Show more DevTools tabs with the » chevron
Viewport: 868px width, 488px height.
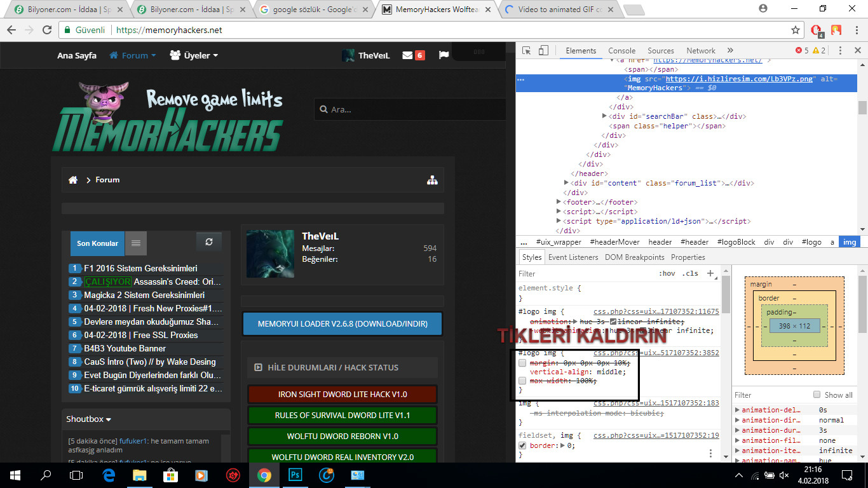click(x=730, y=50)
